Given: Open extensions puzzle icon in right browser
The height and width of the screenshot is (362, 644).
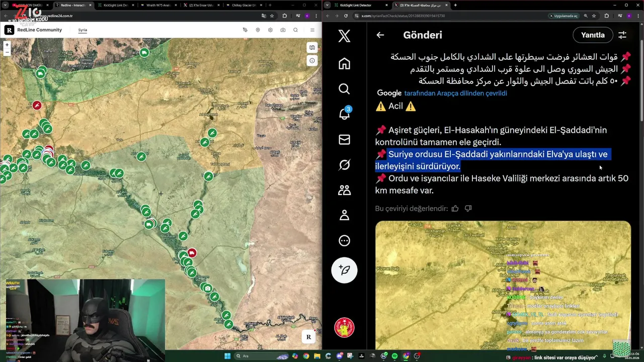Looking at the screenshot, I should pyautogui.click(x=606, y=16).
